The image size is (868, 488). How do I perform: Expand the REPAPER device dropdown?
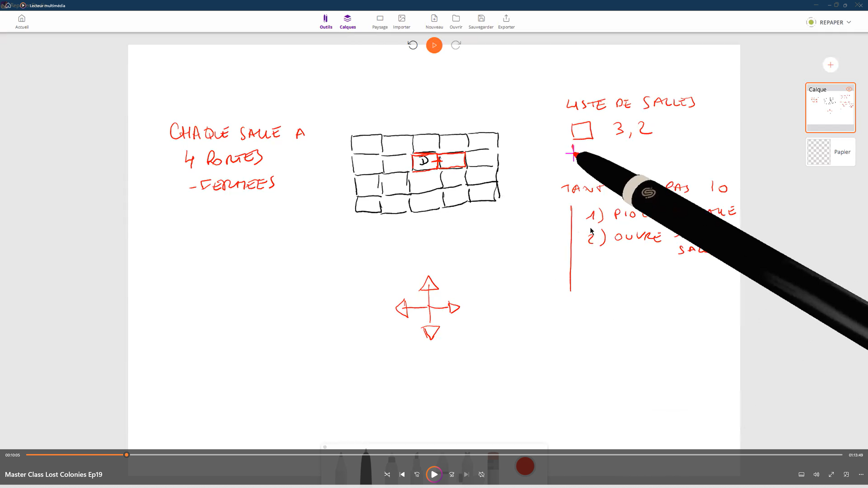point(849,22)
